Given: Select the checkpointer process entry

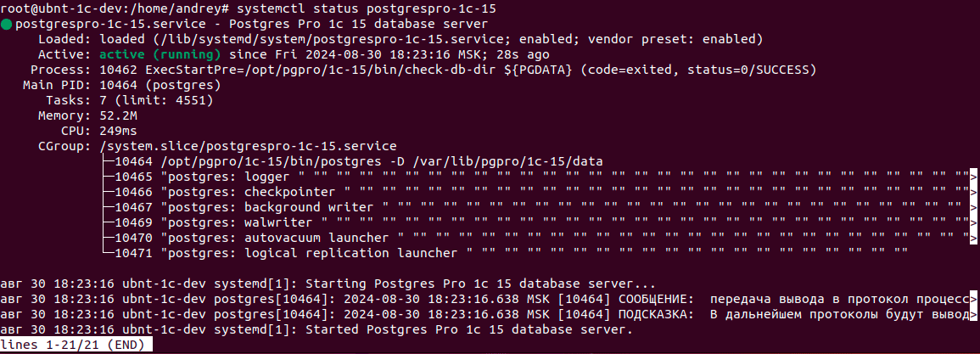Looking at the screenshot, I should tap(237, 192).
